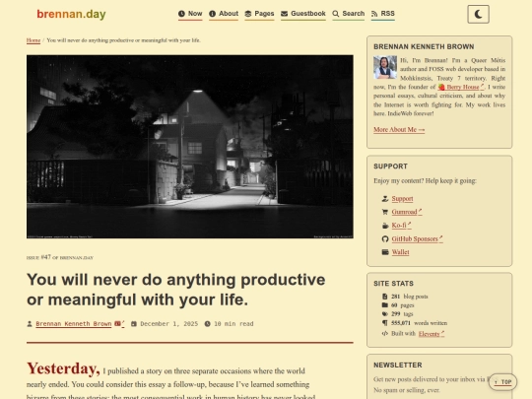Open the Now page in navigation

coord(190,14)
